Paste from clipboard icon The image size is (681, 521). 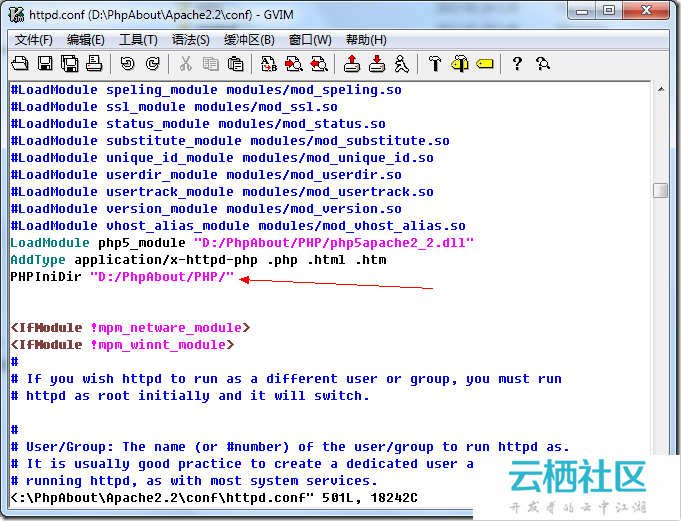(236, 64)
